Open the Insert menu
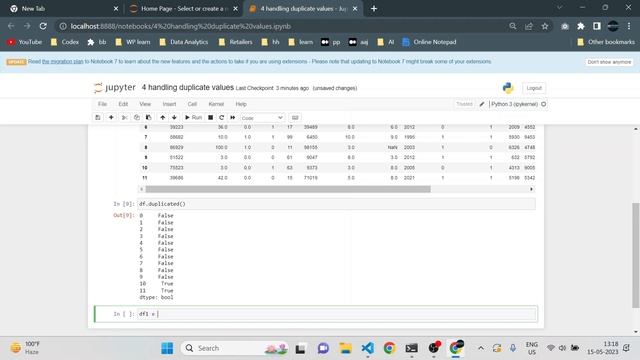The width and height of the screenshot is (640, 360). [169, 104]
